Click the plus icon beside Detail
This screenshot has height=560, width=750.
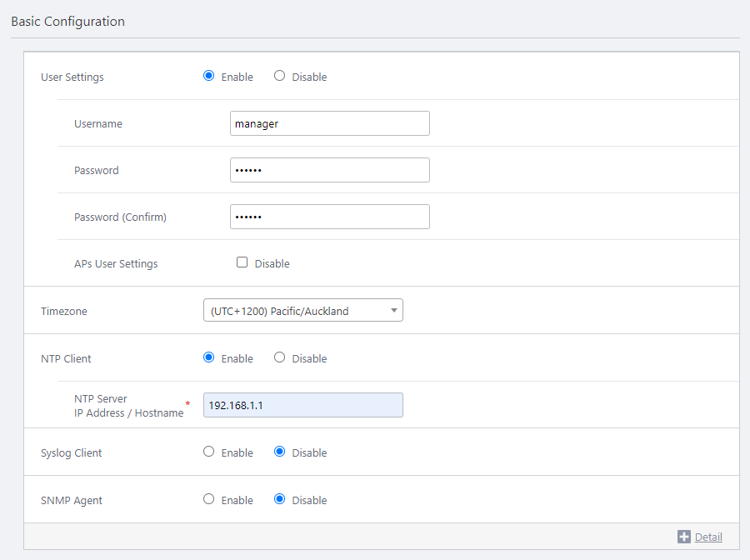pyautogui.click(x=684, y=537)
